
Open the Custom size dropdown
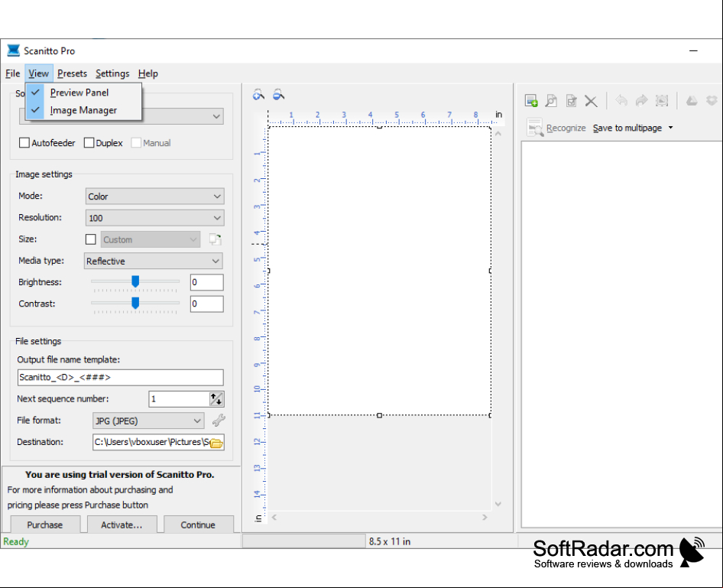(x=151, y=239)
